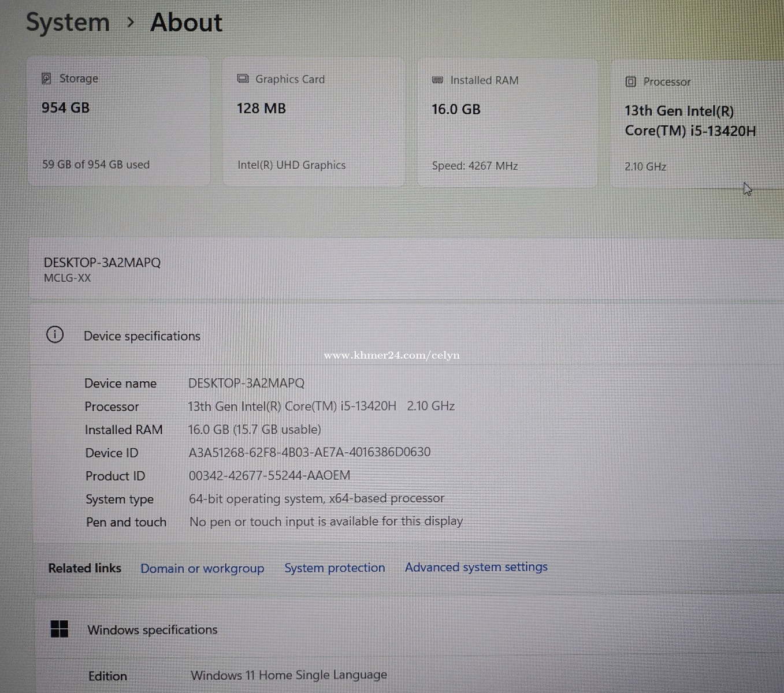784x693 pixels.
Task: Open the Storage 954 GB card
Action: [x=118, y=122]
